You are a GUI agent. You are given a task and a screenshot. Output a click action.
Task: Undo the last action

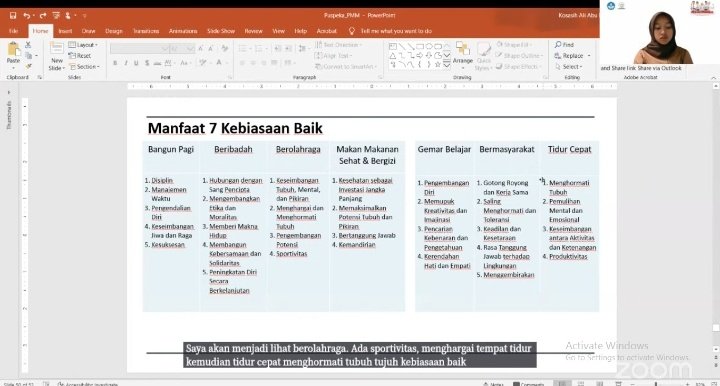27,16
